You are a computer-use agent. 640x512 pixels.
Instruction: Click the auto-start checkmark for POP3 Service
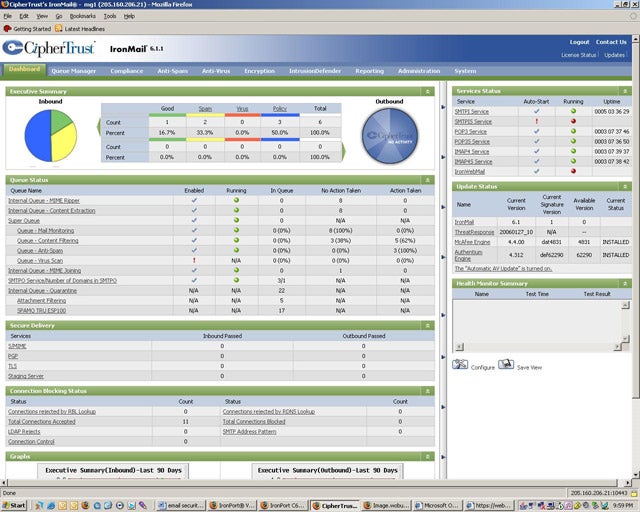click(x=536, y=131)
